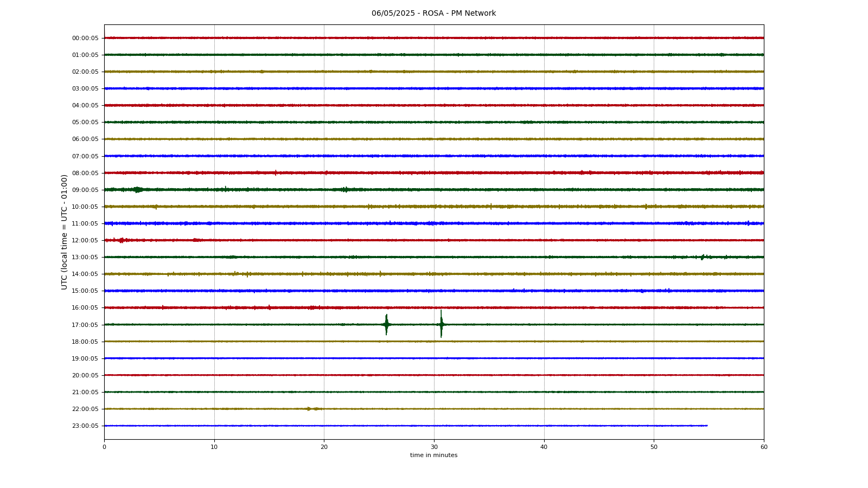Select the 20:00:05 hour label
Image resolution: width=868 pixels, height=488 pixels.
[x=85, y=375]
